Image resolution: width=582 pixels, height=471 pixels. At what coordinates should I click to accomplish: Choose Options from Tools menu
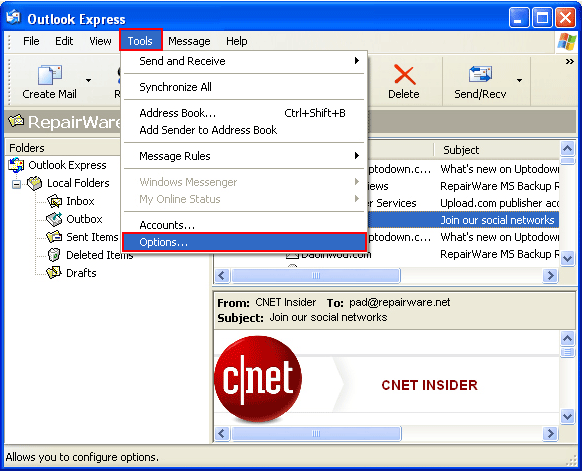tap(245, 242)
